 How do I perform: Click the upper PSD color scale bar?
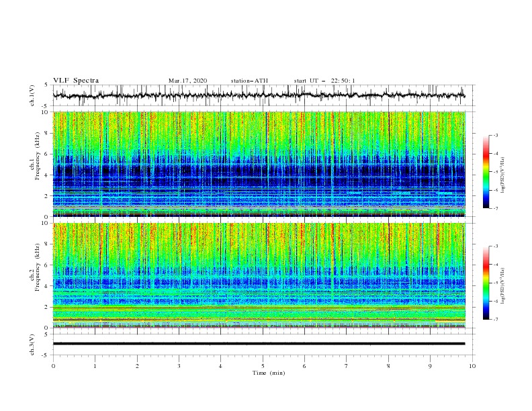(486, 172)
